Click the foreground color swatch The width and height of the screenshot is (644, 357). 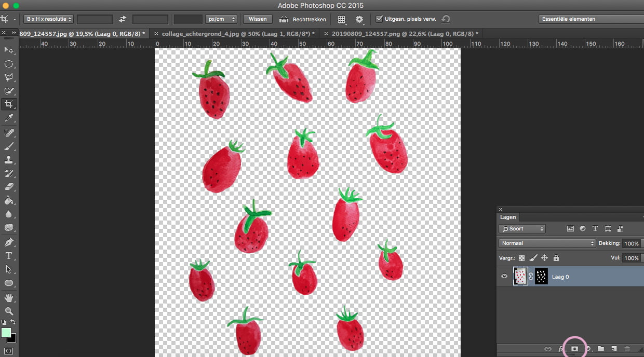click(6, 332)
